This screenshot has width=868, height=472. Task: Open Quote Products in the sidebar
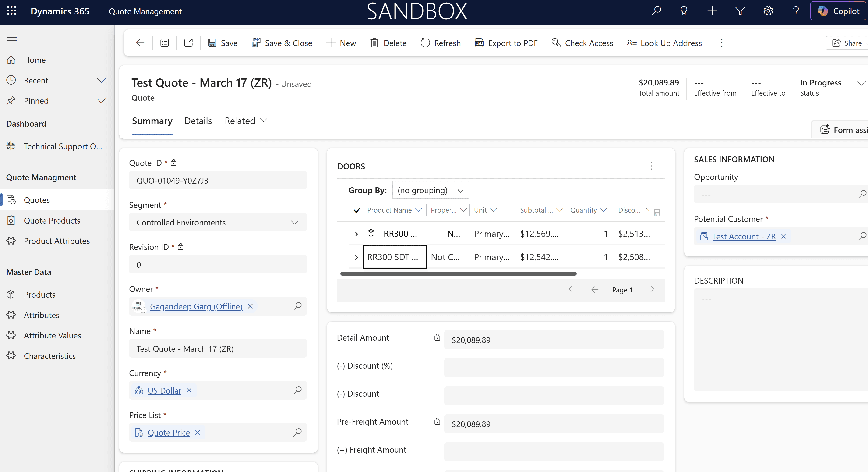[57, 220]
